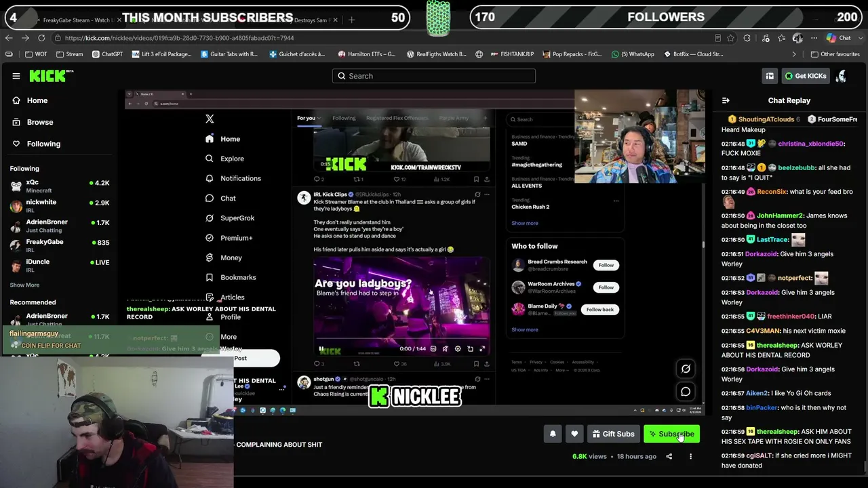Click the Gift Subs button
The width and height of the screenshot is (868, 488).
pos(613,434)
